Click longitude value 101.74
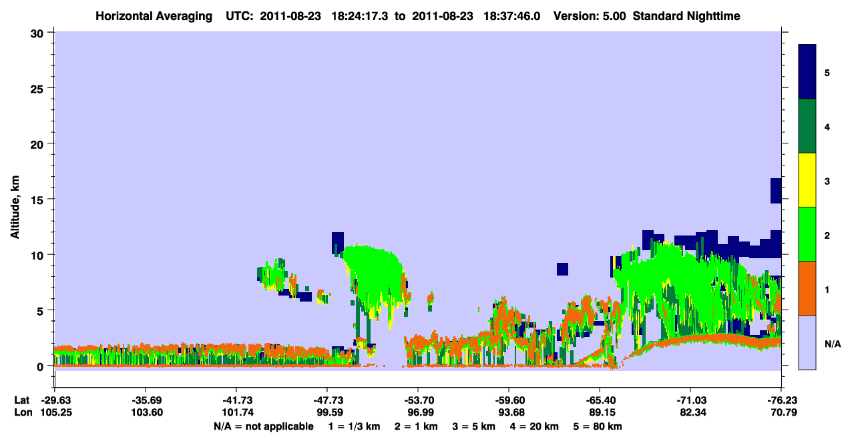868x445 pixels. point(236,413)
